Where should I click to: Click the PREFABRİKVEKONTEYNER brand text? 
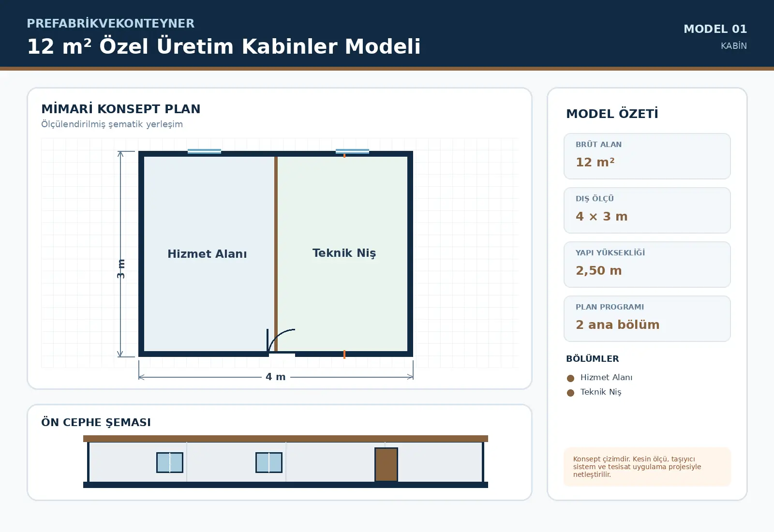pyautogui.click(x=111, y=23)
